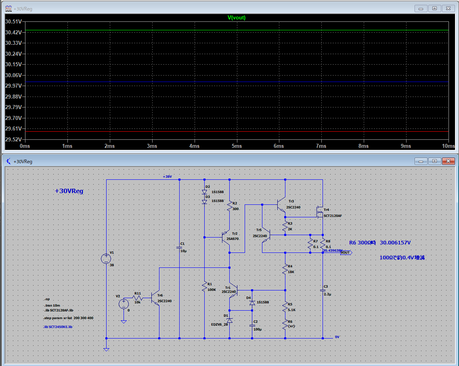Click the waveform vertical axis at 30.42V

(13, 32)
